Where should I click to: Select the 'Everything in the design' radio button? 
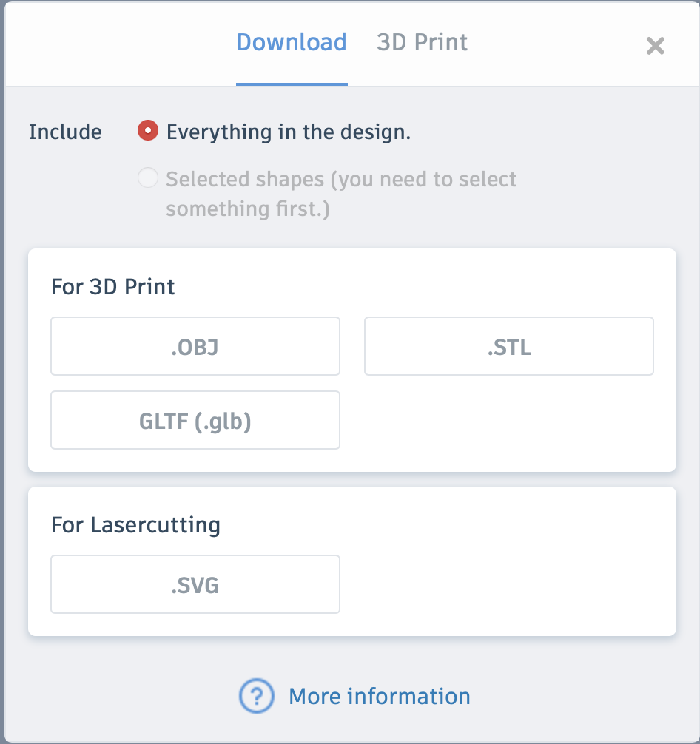click(x=148, y=132)
